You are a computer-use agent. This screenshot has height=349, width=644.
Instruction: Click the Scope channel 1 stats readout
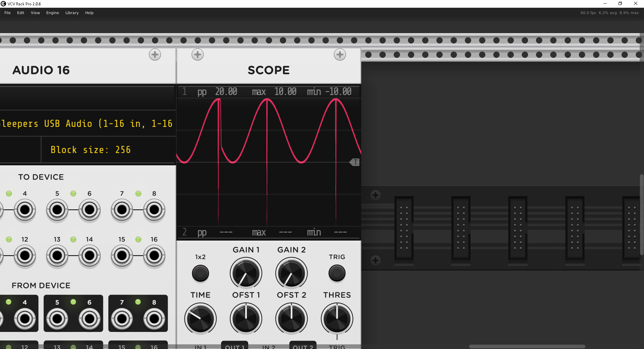[269, 92]
